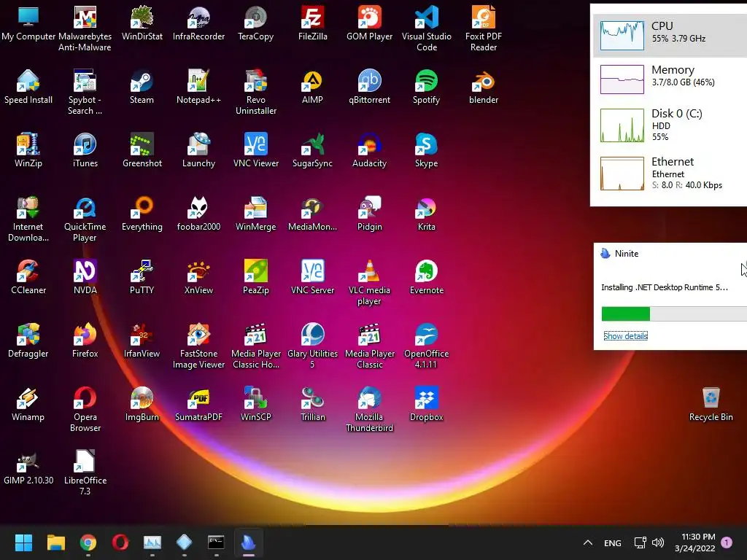Open the Firefox shortcut
The width and height of the screenshot is (747, 560).
(85, 341)
